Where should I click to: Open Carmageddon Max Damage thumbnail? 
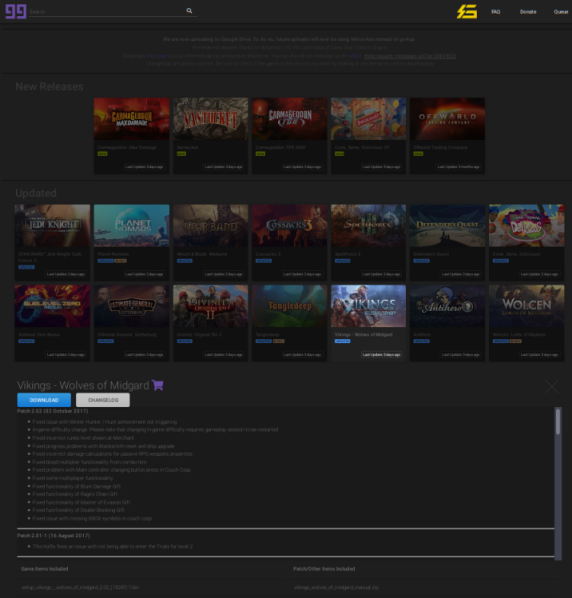click(x=132, y=119)
